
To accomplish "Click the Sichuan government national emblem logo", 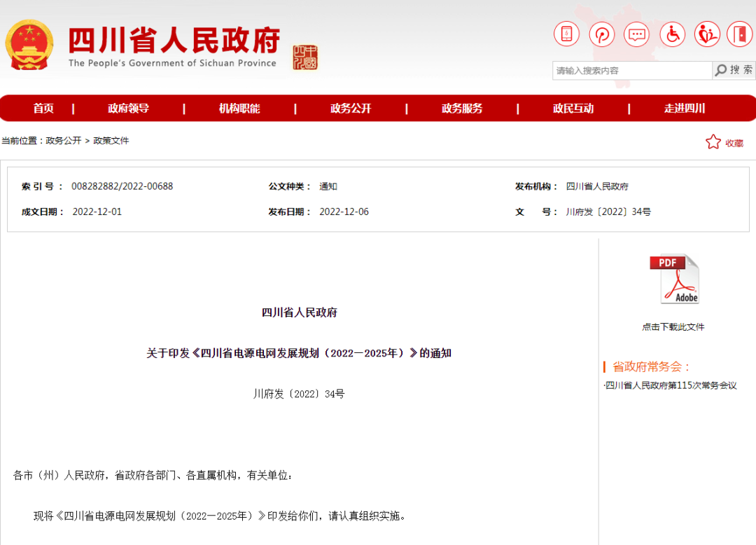I will (29, 45).
